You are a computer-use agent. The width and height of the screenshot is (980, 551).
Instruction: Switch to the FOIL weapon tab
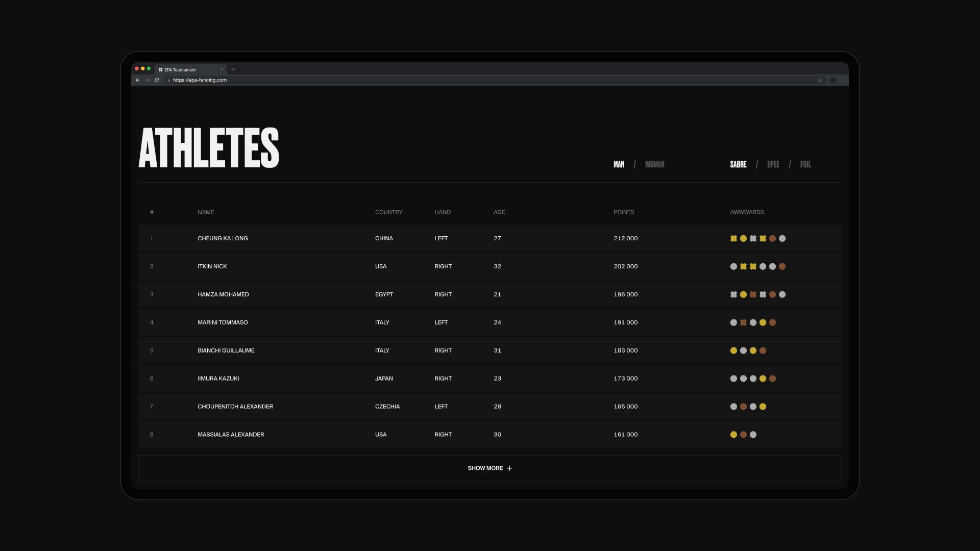[805, 164]
